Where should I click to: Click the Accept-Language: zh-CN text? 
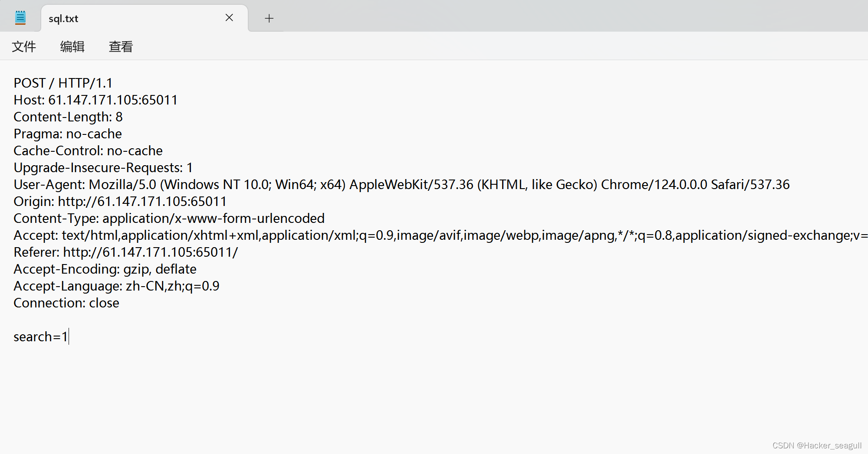pyautogui.click(x=117, y=286)
